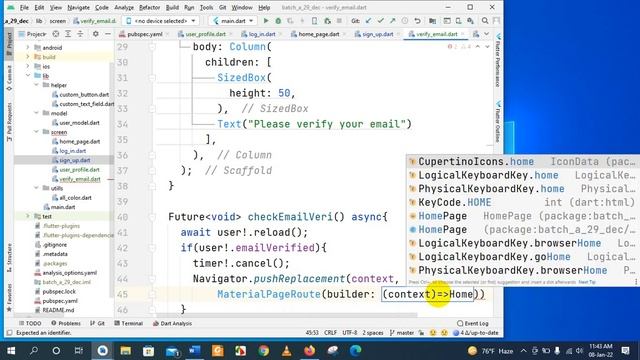Toggle the read-only lock icon in status bar
Image resolution: width=640 pixels, height=360 pixels.
point(421,333)
